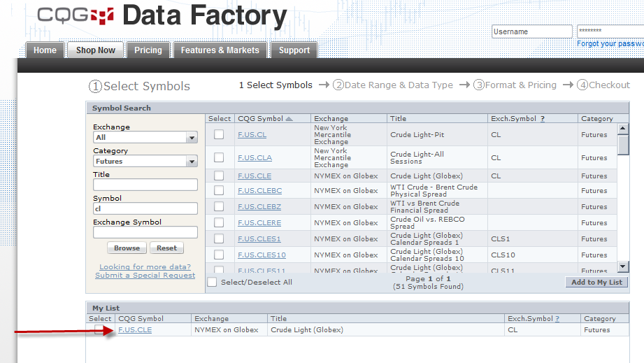Open the Exchange dropdown
This screenshot has height=363, width=644.
tap(145, 138)
